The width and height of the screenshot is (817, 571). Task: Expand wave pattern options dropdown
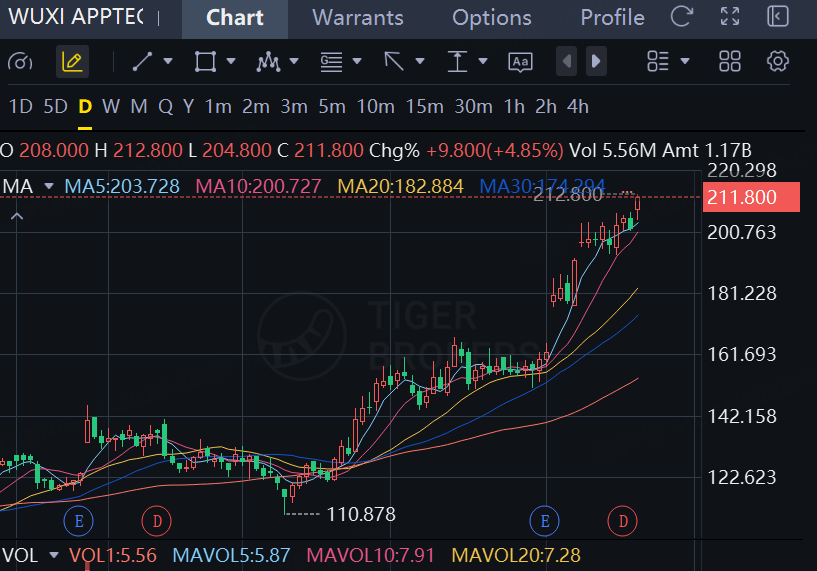[294, 61]
